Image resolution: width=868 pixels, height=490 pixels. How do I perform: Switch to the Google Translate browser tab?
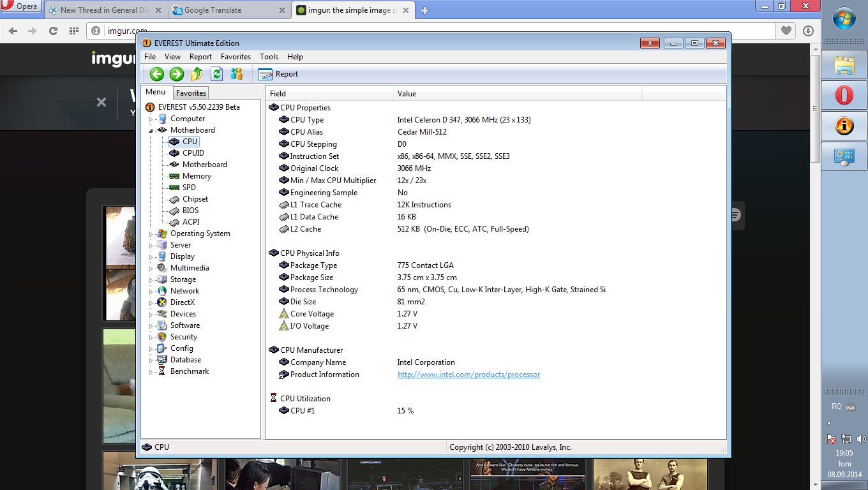click(213, 10)
